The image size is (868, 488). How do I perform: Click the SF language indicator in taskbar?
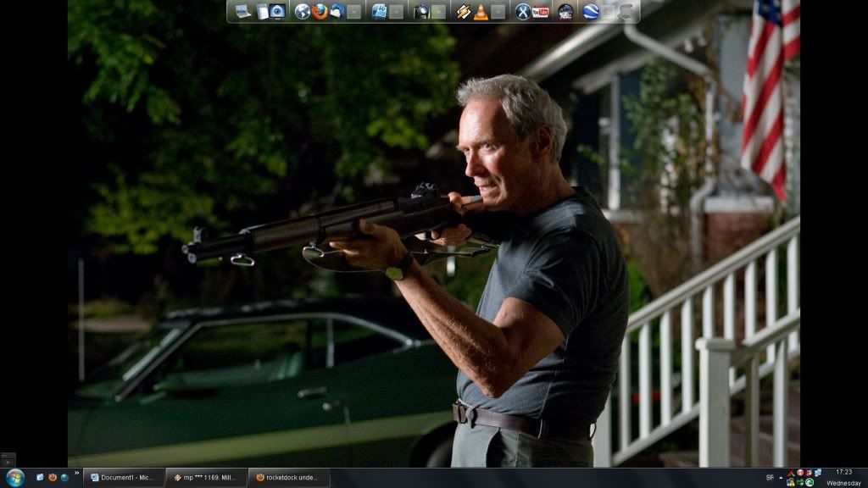pyautogui.click(x=770, y=478)
